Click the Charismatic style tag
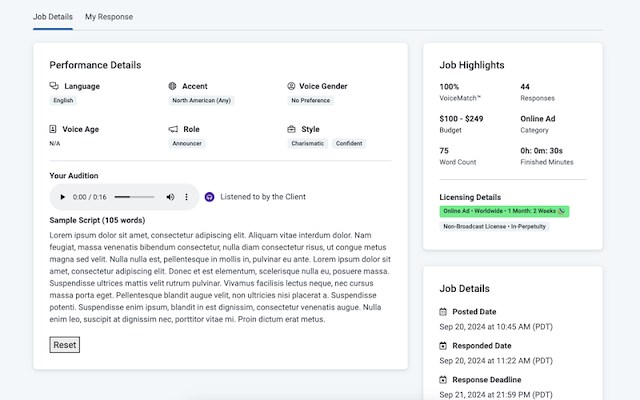This screenshot has width=640, height=400. (x=307, y=143)
